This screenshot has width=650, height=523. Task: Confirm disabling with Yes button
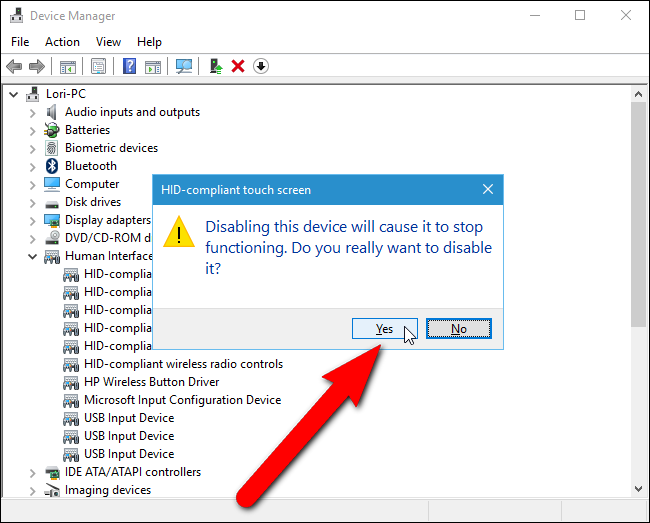pyautogui.click(x=385, y=329)
